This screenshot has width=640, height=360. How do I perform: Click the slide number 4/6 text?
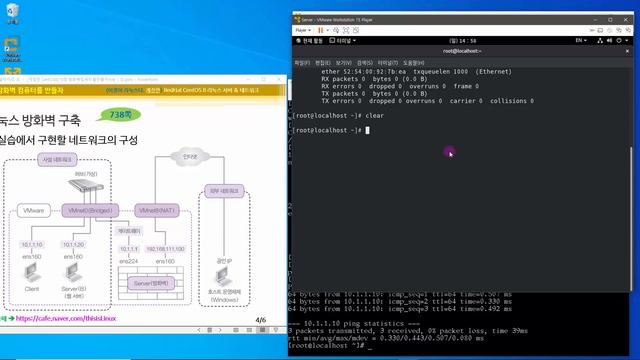(x=261, y=320)
